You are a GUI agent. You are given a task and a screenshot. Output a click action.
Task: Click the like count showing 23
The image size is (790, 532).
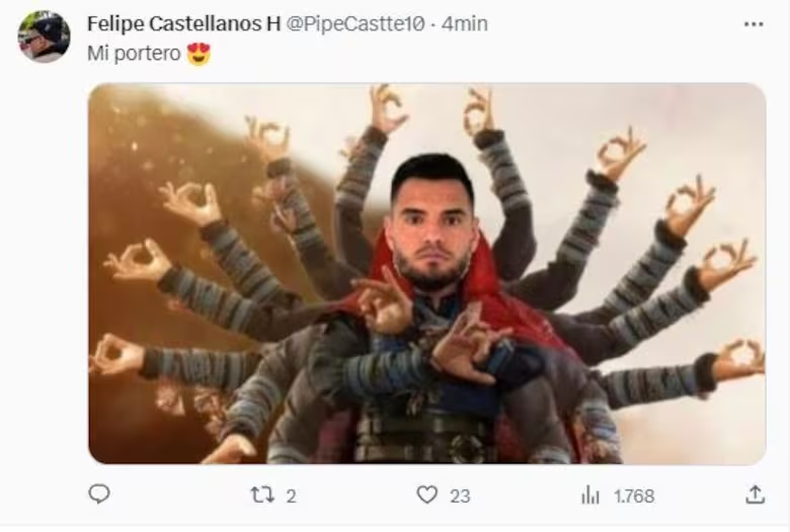point(459,496)
